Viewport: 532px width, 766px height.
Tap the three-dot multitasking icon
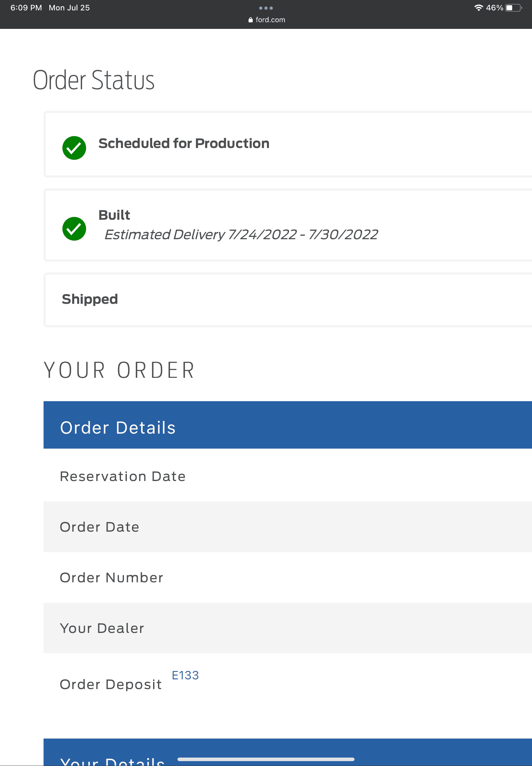coord(266,8)
